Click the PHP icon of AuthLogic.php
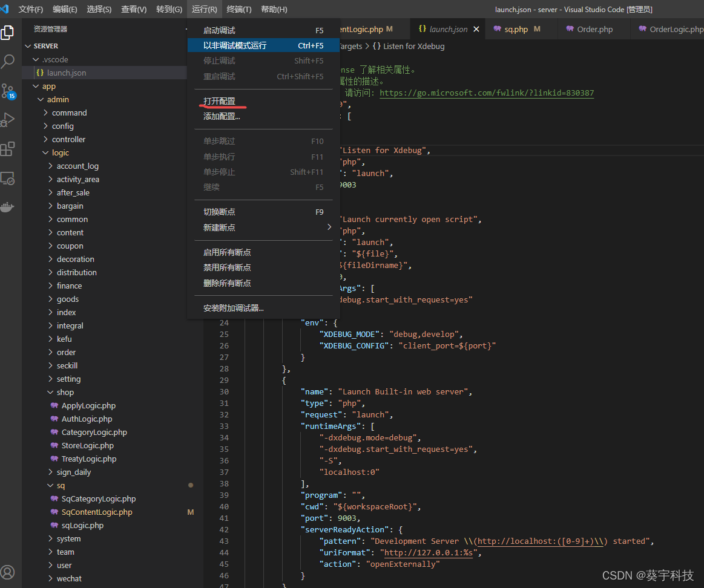This screenshot has height=588, width=704. click(x=54, y=419)
